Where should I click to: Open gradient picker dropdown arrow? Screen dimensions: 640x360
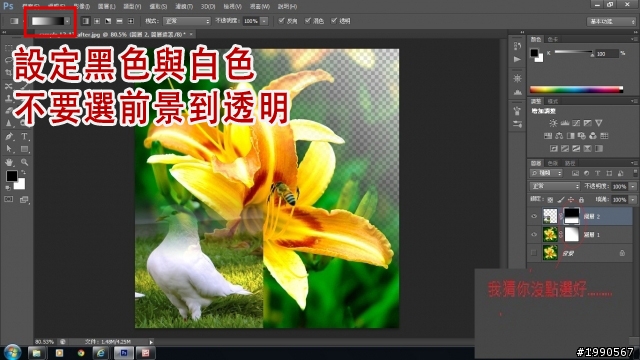67,21
